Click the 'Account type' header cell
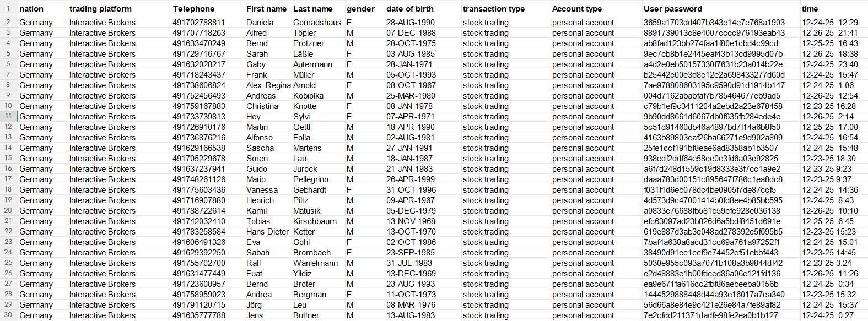 596,9
